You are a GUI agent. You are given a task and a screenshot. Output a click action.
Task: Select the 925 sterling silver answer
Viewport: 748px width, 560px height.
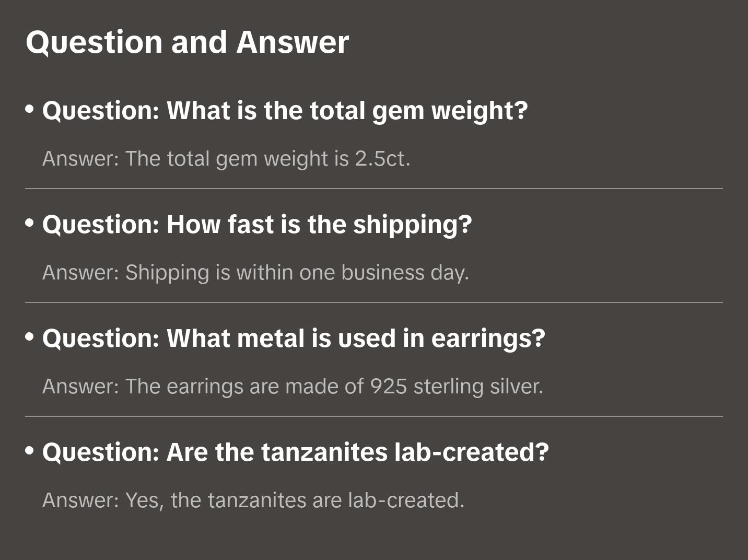(x=293, y=387)
